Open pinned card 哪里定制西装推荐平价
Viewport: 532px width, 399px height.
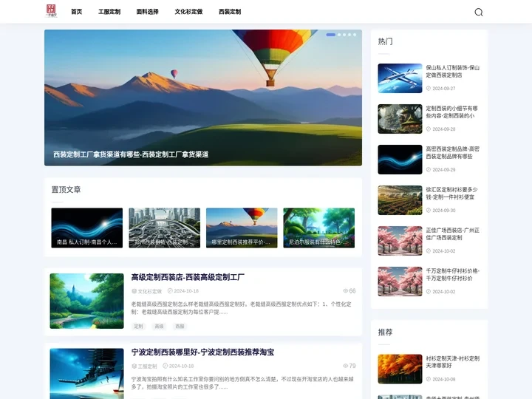[242, 228]
